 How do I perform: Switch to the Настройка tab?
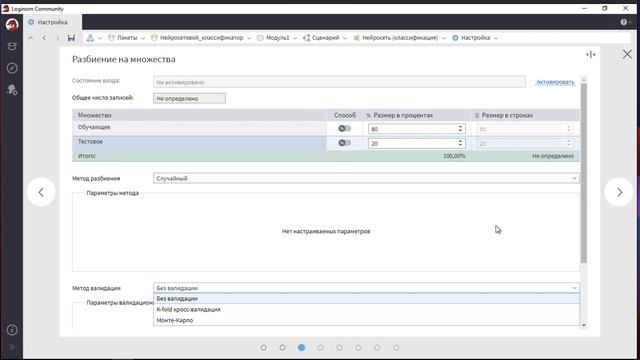click(52, 22)
